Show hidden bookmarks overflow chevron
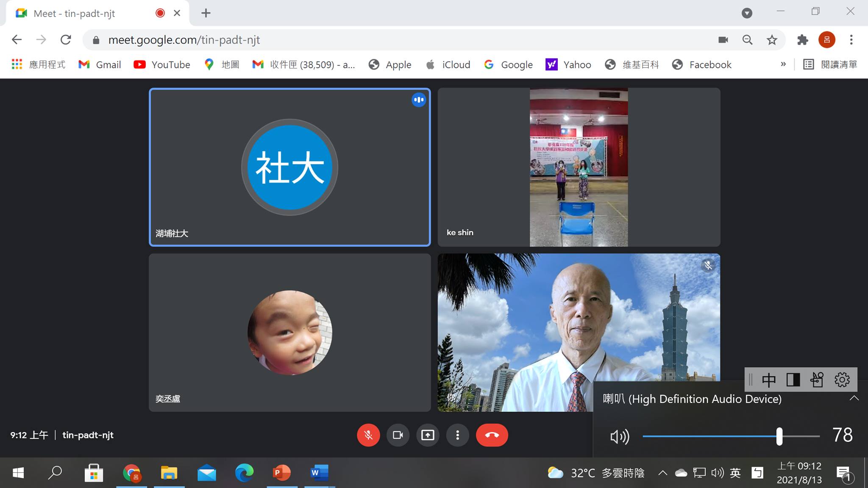The width and height of the screenshot is (868, 488). pos(783,64)
